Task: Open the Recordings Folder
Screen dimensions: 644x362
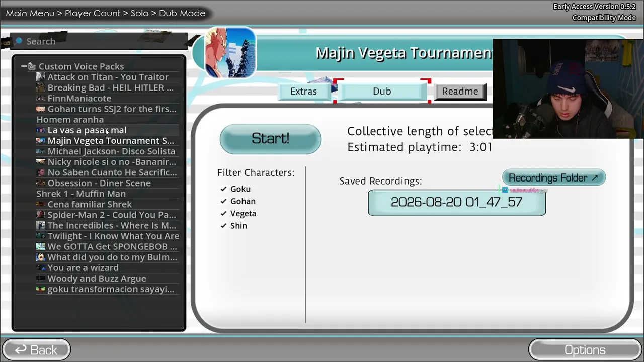Action: (553, 177)
